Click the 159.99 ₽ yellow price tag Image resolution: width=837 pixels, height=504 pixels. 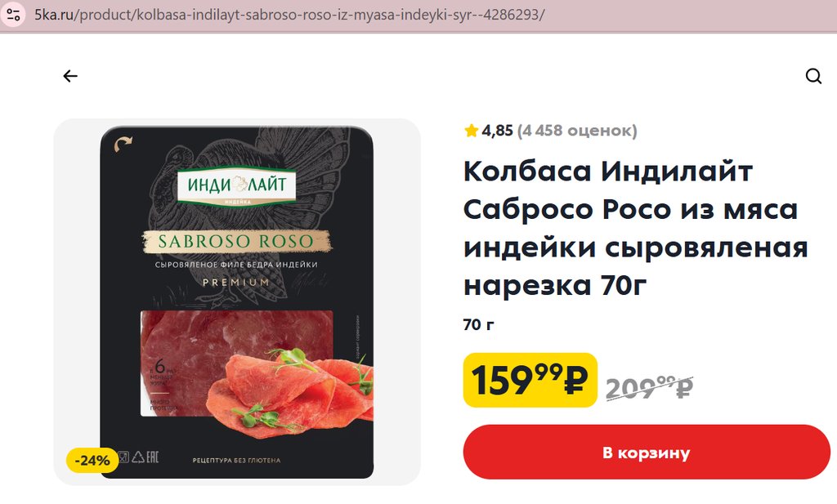click(x=530, y=381)
